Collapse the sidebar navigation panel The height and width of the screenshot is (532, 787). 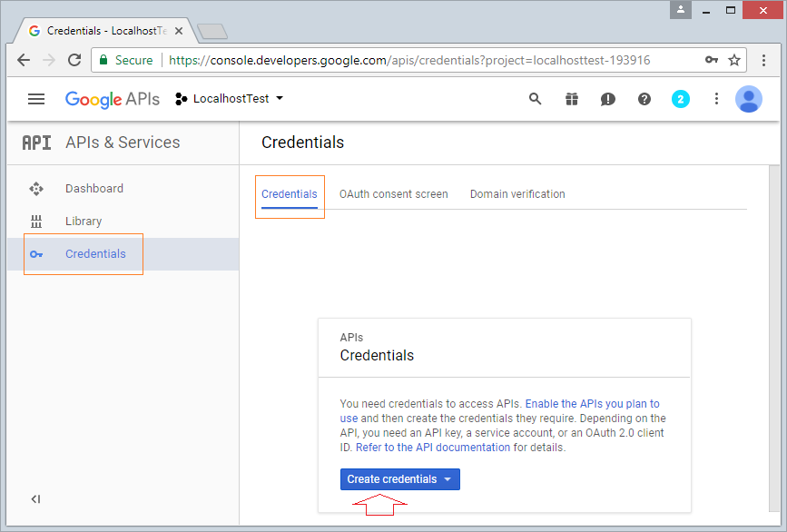click(x=35, y=499)
